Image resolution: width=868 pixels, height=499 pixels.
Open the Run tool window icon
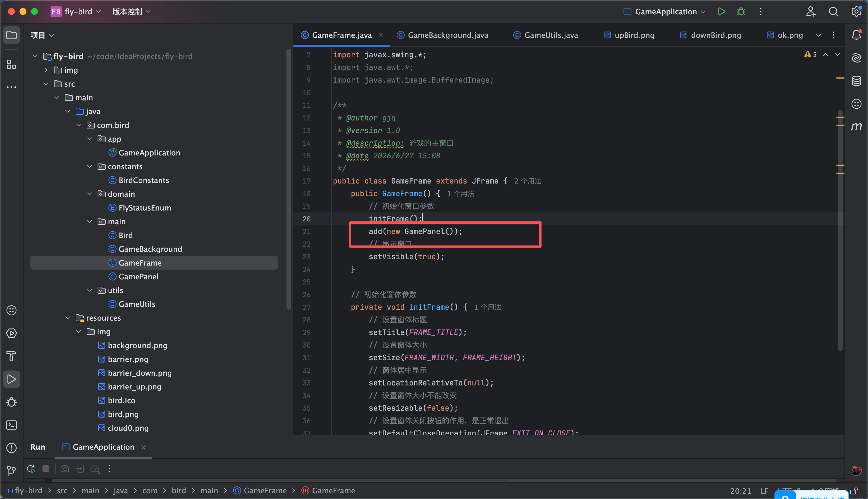(12, 379)
